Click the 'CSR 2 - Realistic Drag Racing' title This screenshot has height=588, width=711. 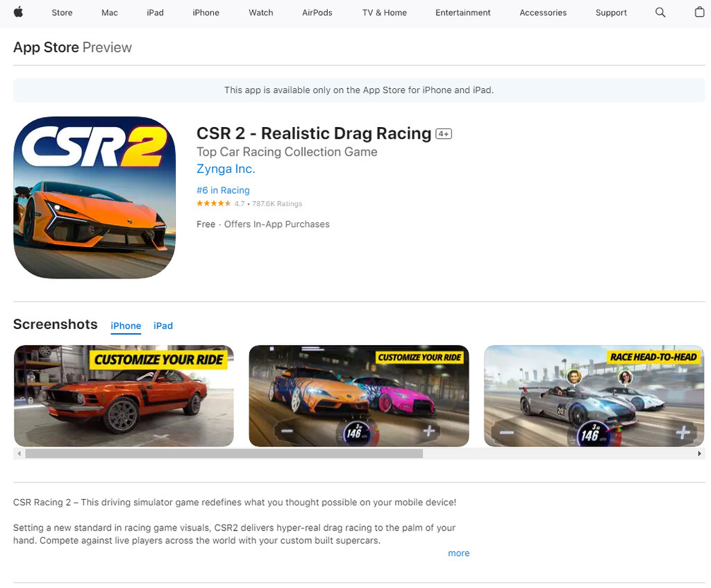[x=314, y=133]
